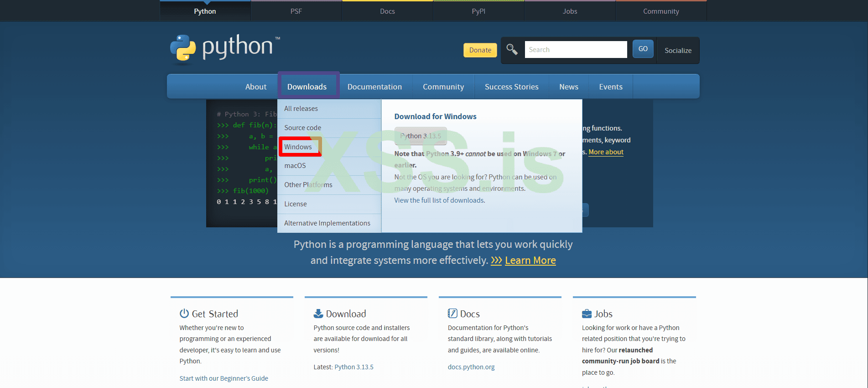The image size is (868, 388).
Task: Choose macOS in the Downloads menu
Action: [329, 166]
